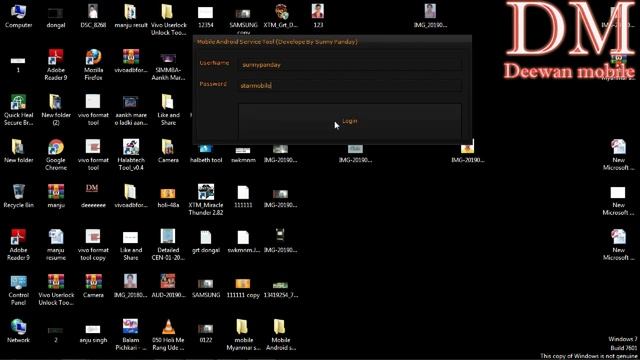The height and width of the screenshot is (360, 640).
Task: Select the icon labeled 2
Action: (56, 334)
